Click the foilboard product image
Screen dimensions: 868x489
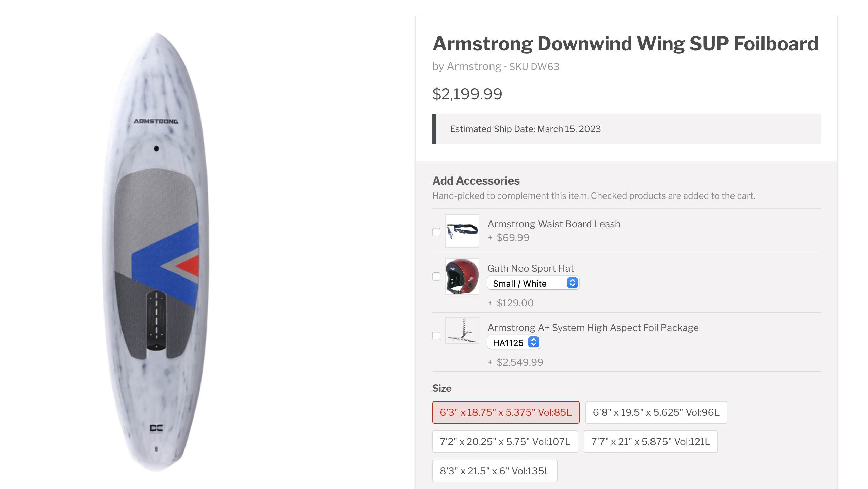156,252
